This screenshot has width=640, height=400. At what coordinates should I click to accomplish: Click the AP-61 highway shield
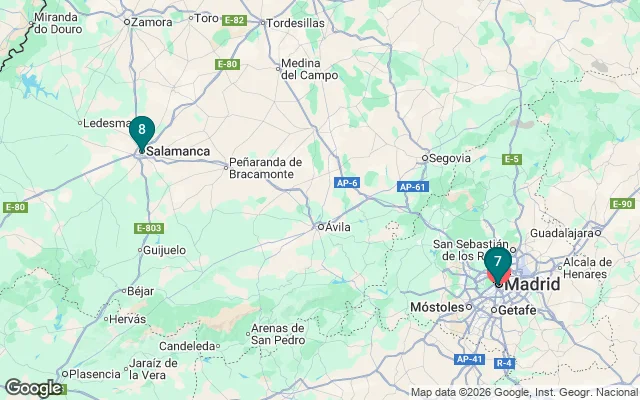[x=412, y=187]
